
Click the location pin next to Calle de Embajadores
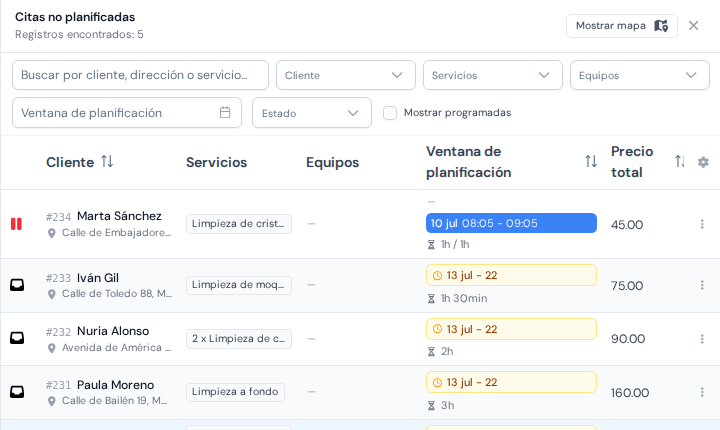(51, 233)
